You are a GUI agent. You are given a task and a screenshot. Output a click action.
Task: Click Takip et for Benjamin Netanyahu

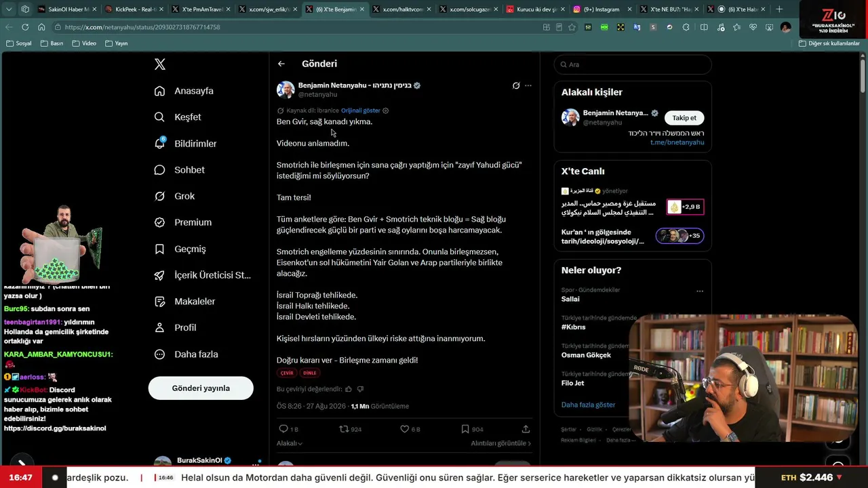tap(684, 118)
